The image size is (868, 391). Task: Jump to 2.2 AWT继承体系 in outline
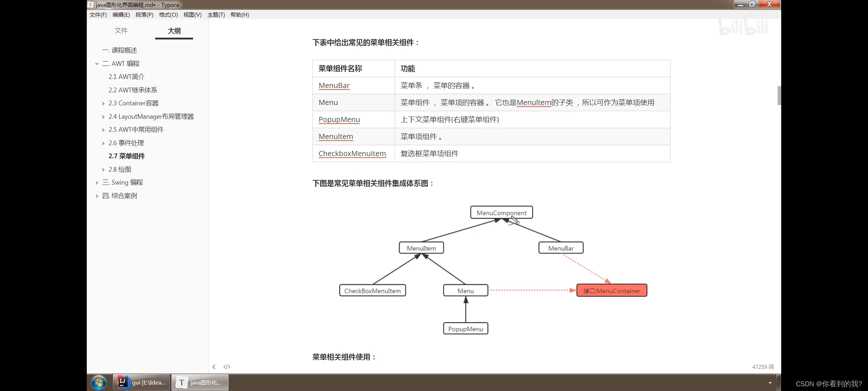coord(133,90)
